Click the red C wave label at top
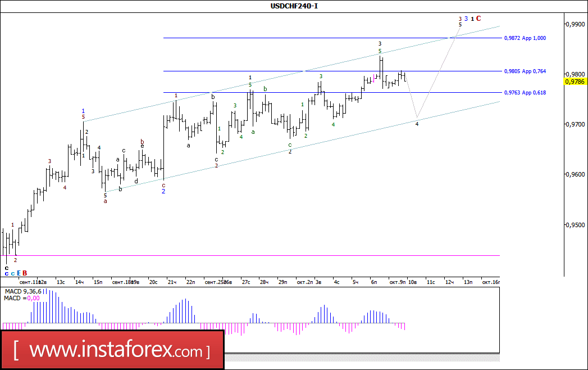Viewport: 588px width, 370px height. (478, 19)
